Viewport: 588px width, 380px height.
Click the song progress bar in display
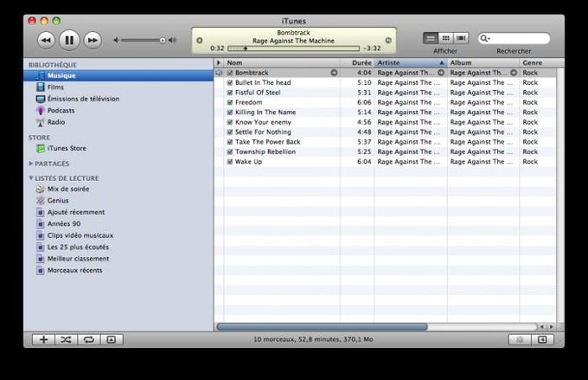(x=293, y=48)
